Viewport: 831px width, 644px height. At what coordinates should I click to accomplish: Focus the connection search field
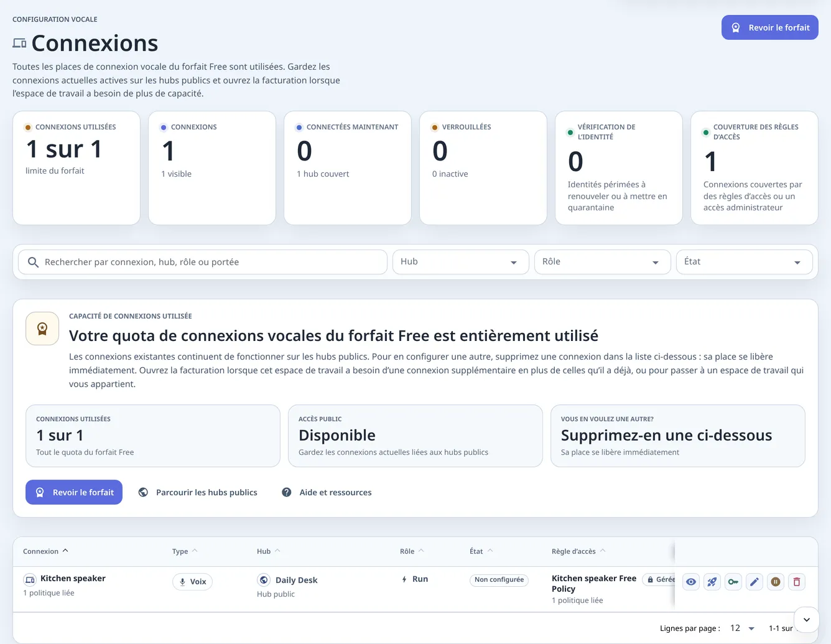point(203,262)
